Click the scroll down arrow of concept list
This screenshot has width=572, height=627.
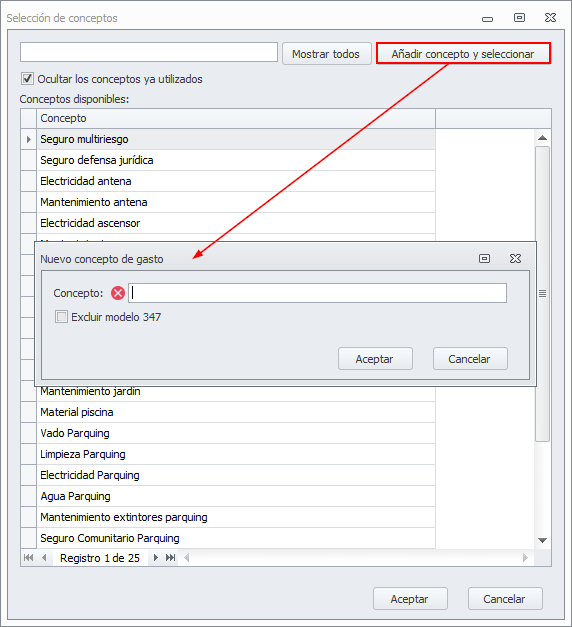(542, 541)
